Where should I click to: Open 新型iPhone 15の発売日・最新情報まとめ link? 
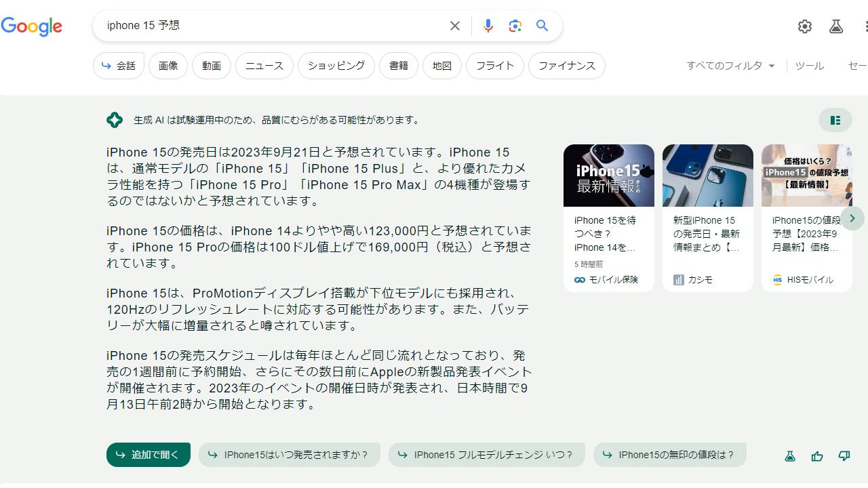click(x=706, y=234)
